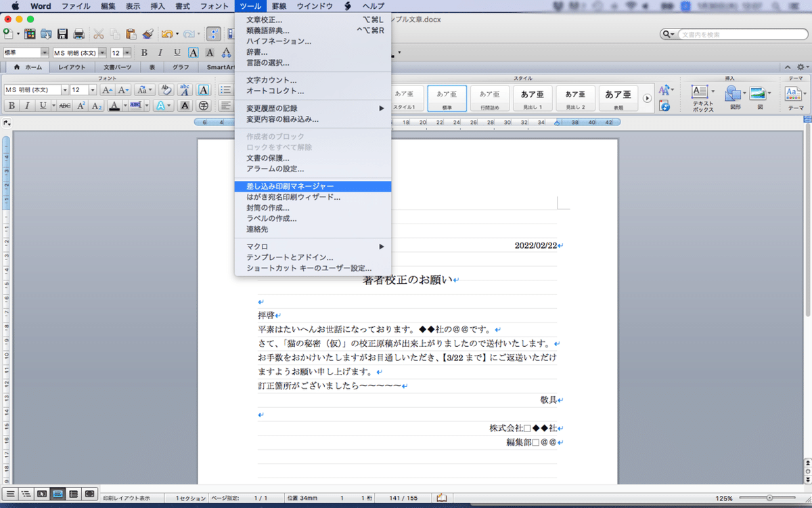812x508 pixels.
Task: Click the new document icon in toolbar
Action: [9, 34]
